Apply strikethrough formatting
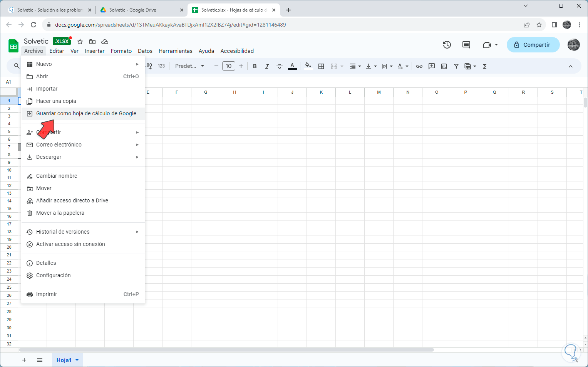This screenshot has width=588, height=367. click(x=280, y=66)
